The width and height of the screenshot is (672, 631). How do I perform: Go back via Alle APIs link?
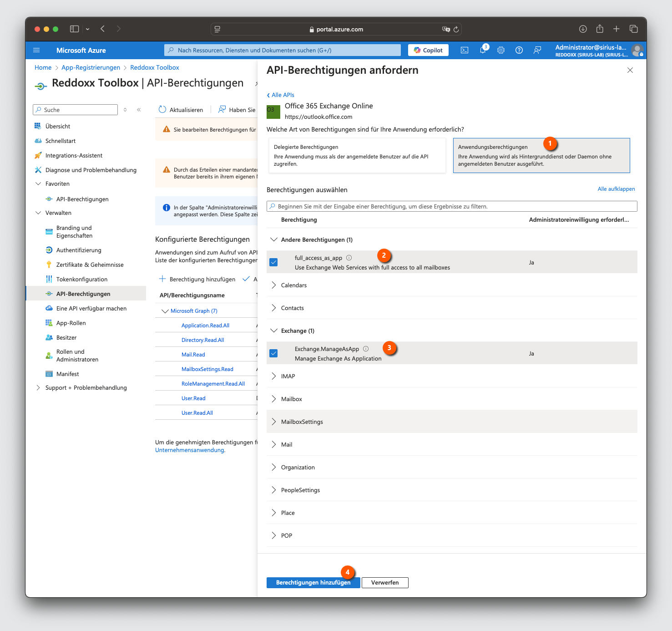point(281,95)
